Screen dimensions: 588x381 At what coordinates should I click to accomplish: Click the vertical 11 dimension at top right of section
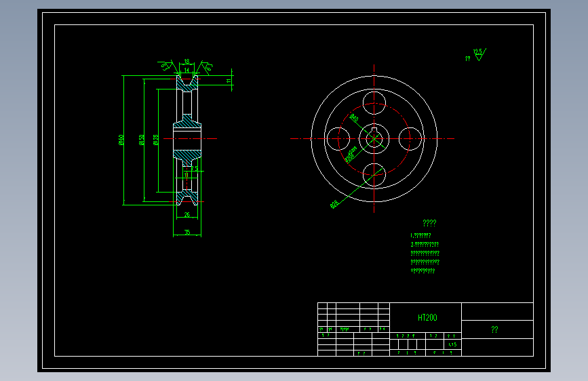click(229, 81)
